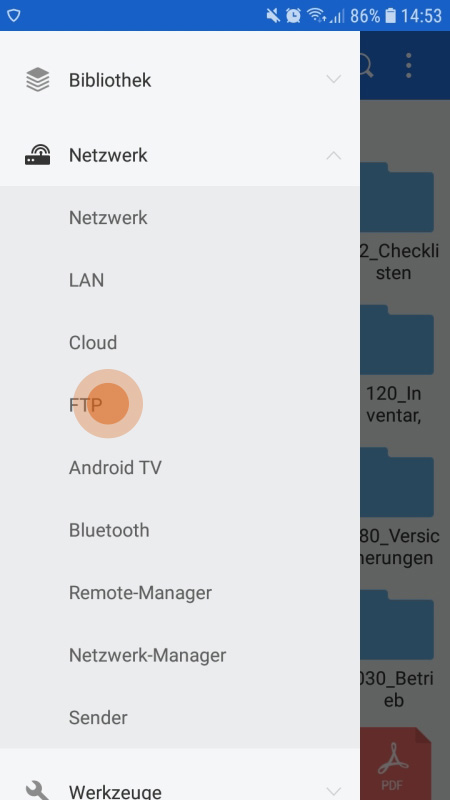
Task: Open the three-dot overflow menu
Action: click(408, 65)
